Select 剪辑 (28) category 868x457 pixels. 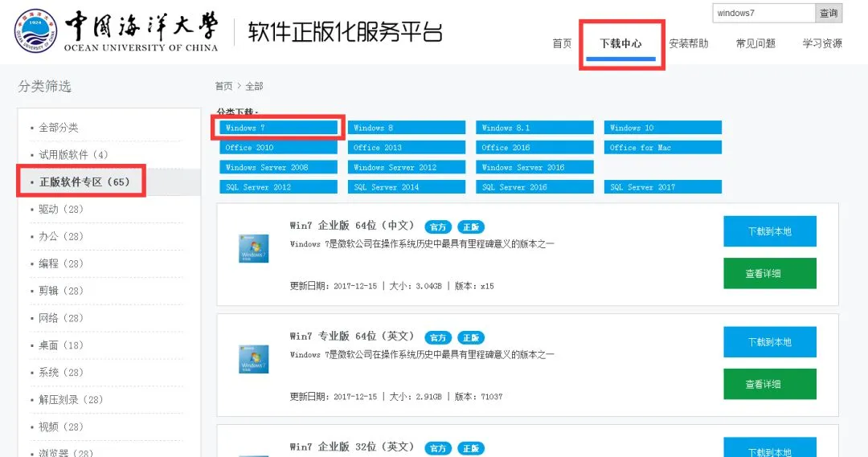pyautogui.click(x=61, y=291)
